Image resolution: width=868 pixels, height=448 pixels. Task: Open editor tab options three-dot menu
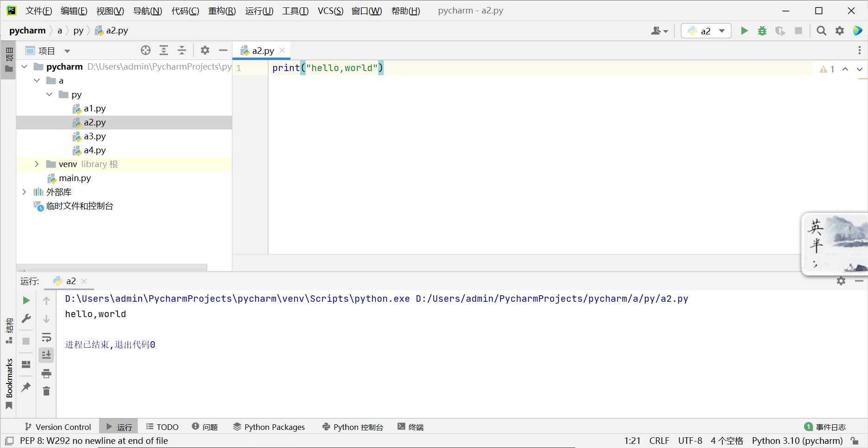pos(859,50)
